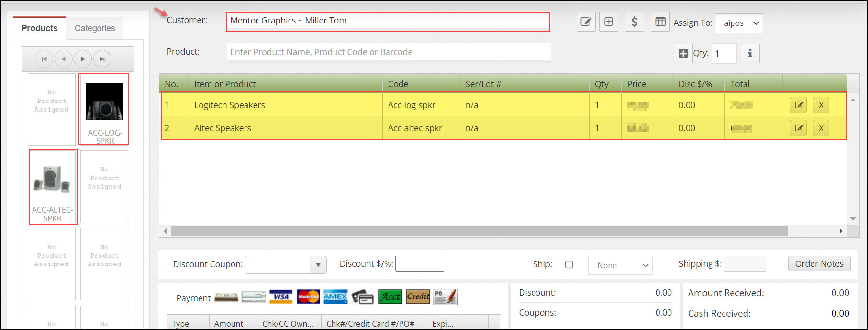
Task: Edit the Altec Speakers line item
Action: tap(799, 128)
